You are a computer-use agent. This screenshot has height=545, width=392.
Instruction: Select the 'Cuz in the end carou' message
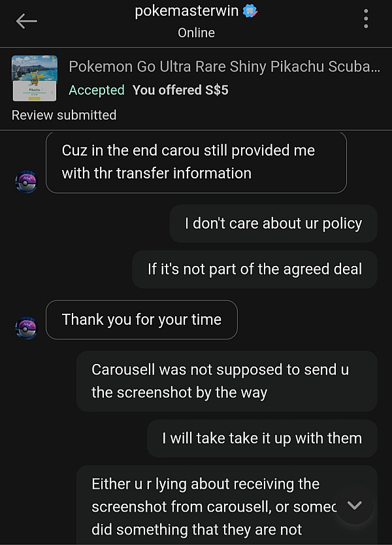197,162
